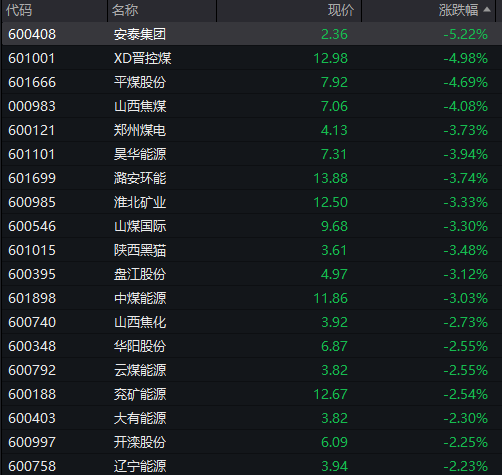The image size is (502, 475).
Task: Select stock code 601898
Action: pos(32,298)
